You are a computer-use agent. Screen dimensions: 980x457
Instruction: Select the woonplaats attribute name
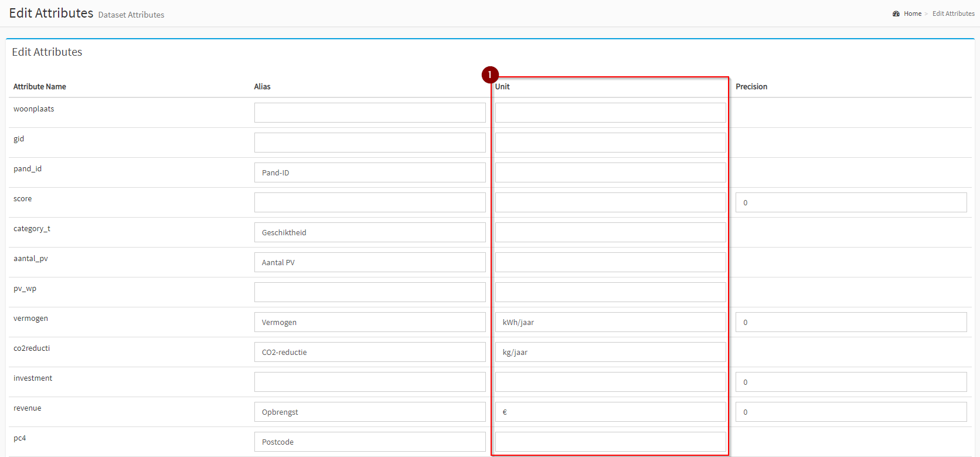tap(34, 109)
